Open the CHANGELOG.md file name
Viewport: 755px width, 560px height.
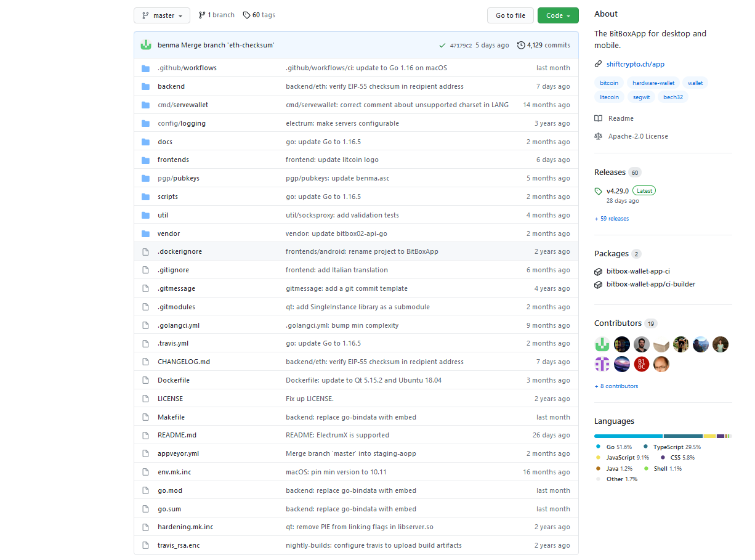click(x=184, y=362)
